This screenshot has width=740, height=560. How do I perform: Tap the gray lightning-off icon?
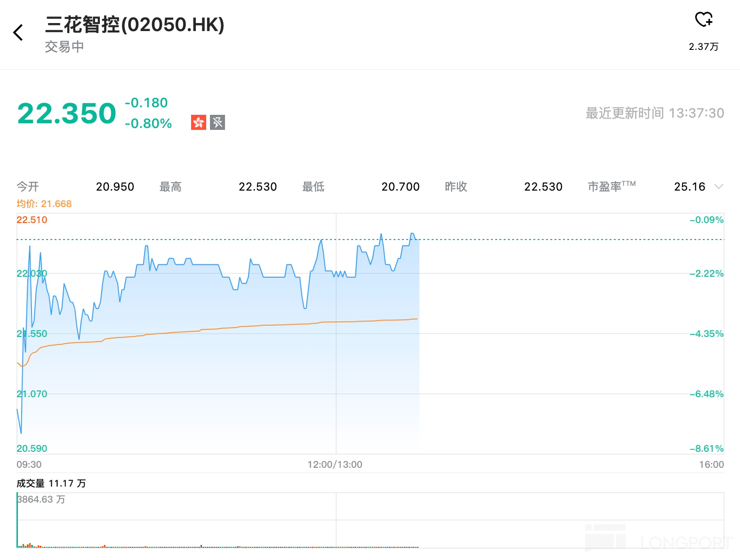(x=217, y=122)
